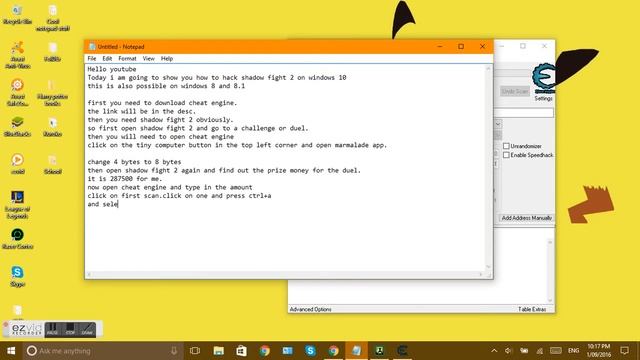Open the View menu in Notepad
The image size is (640, 360).
149,59
